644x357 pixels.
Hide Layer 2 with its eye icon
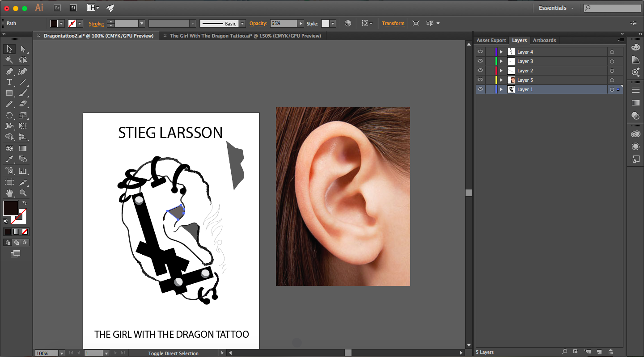click(480, 71)
